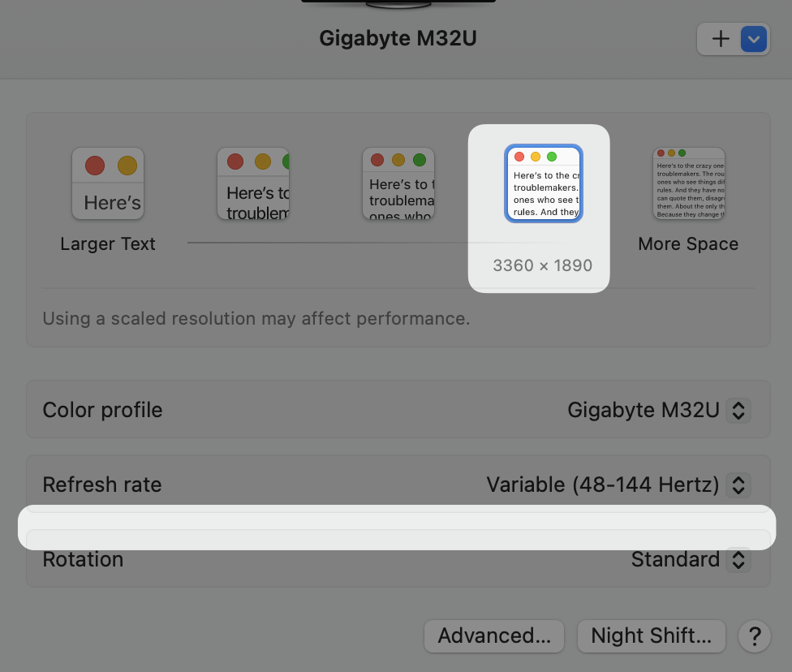Image resolution: width=792 pixels, height=672 pixels.
Task: Click up-down arrows beside Color profile
Action: coord(738,410)
